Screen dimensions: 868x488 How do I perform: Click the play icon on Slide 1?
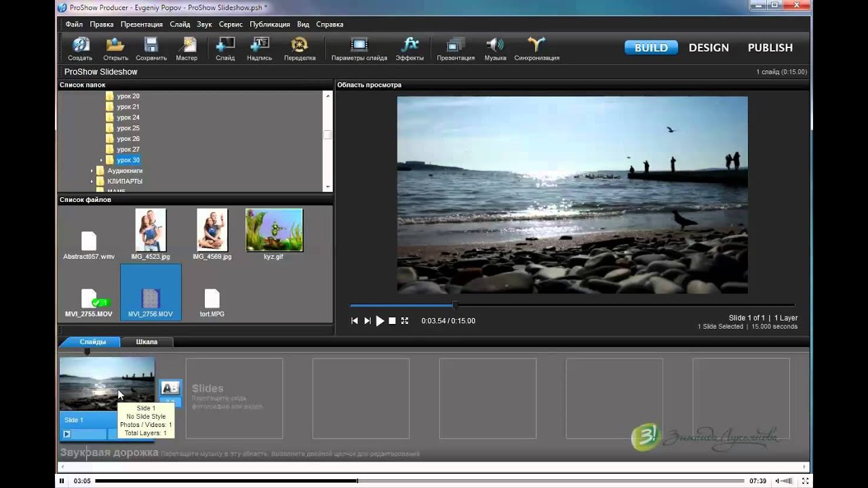[66, 434]
